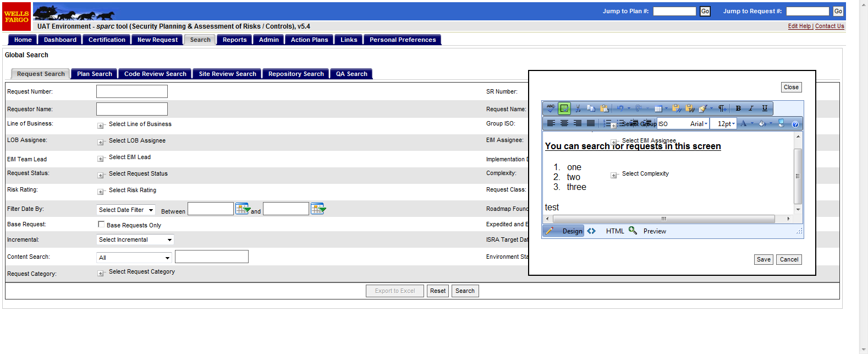Toggle Italic formatting in editor

click(751, 108)
